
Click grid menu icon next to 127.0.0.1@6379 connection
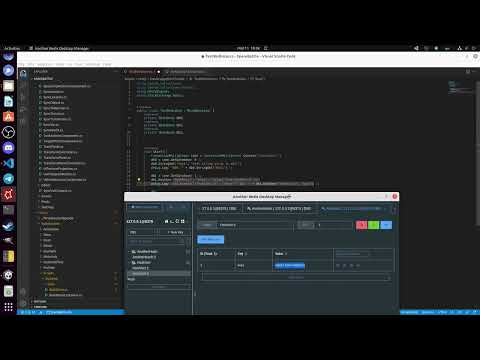pos(183,221)
